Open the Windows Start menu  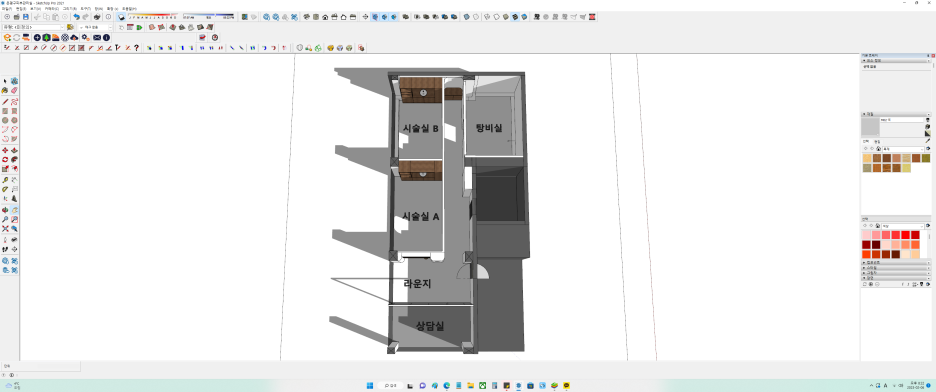pos(370,385)
